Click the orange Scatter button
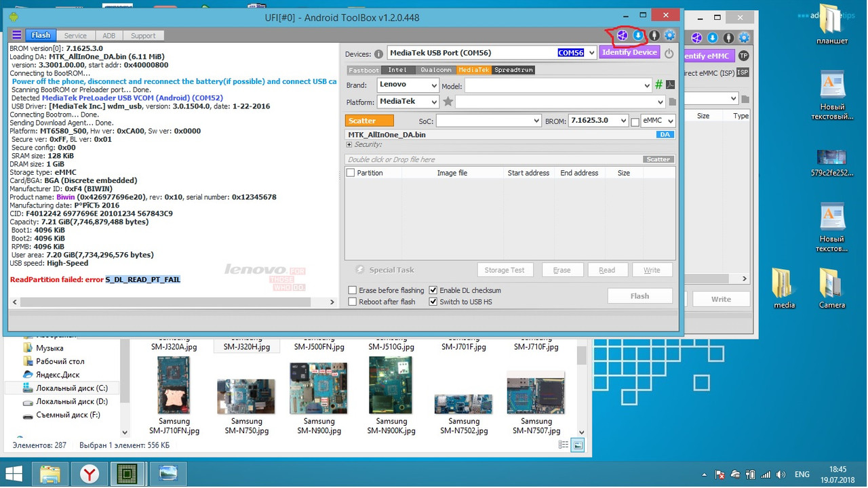This screenshot has width=868, height=488. 369,121
